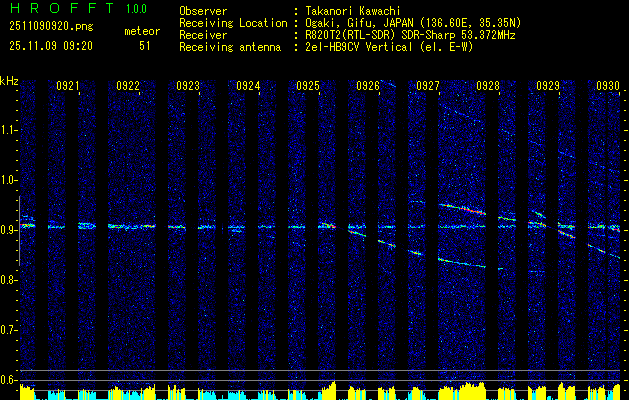This screenshot has width=629, height=400.
Task: Click the date stamp 25.11.09 09:20
Action: click(51, 46)
